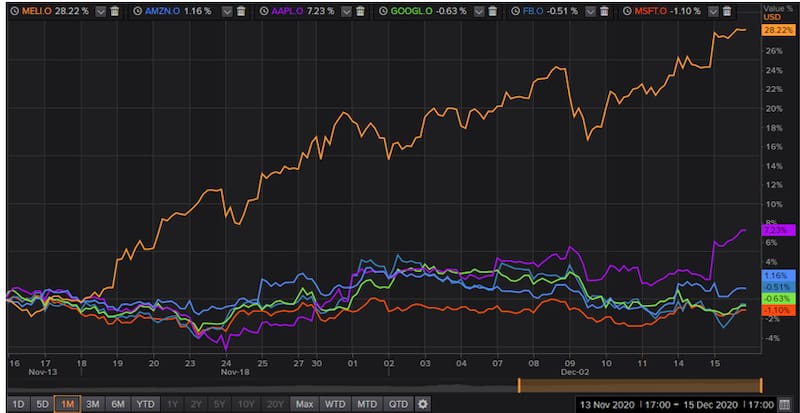
Task: Click the clock icon before MELI.O
Action: coord(11,9)
